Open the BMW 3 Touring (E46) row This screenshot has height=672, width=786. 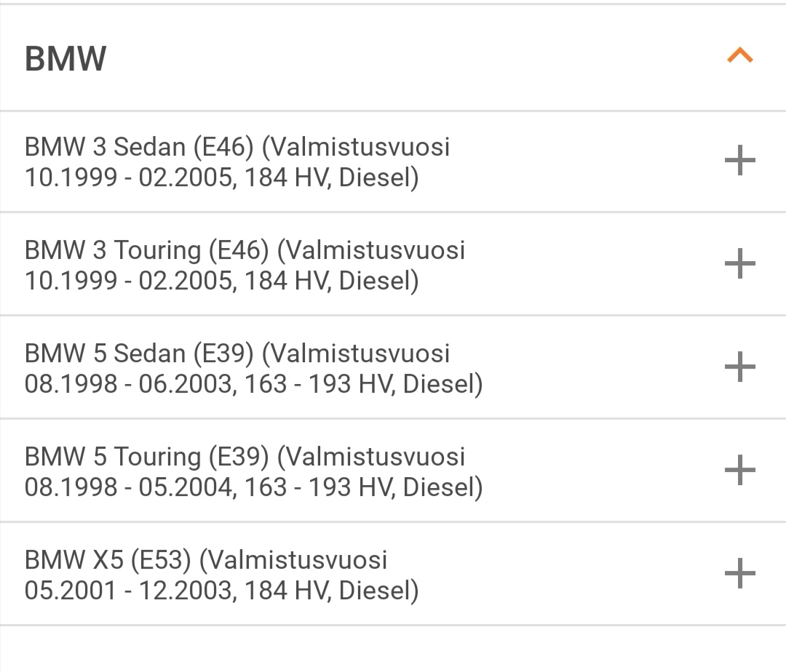393,264
